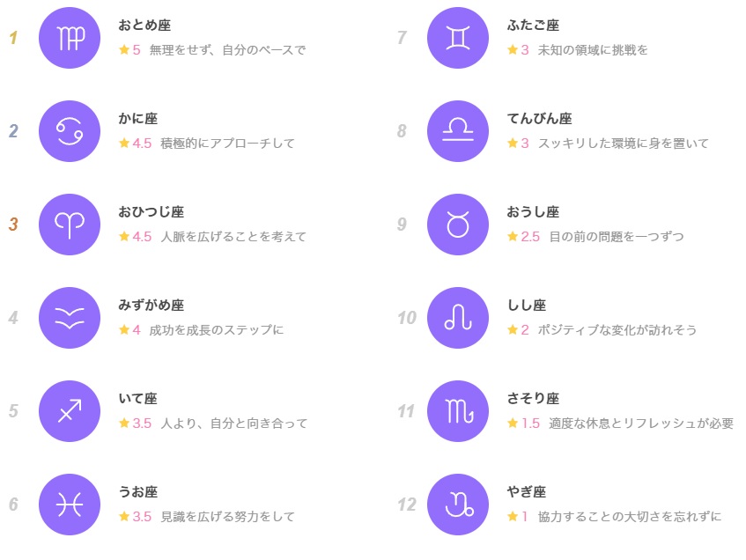Open しし座 fortune ポジティブな変化が訪れそう

[x=617, y=329]
